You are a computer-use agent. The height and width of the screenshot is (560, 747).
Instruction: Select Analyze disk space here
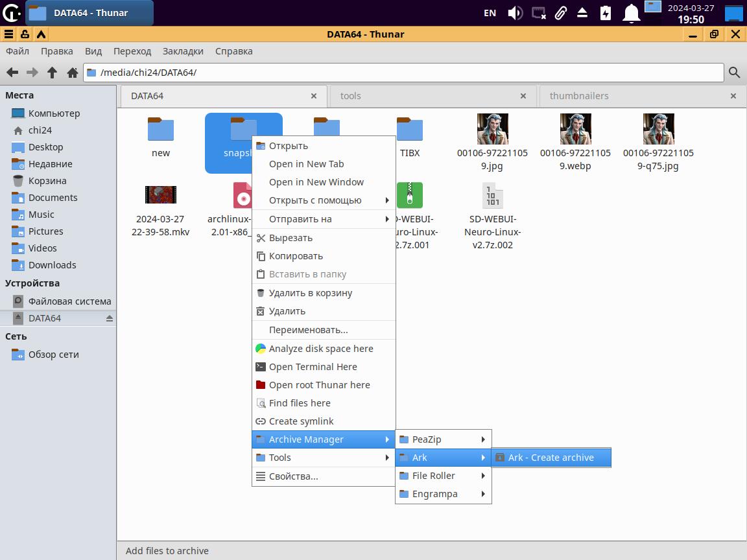pyautogui.click(x=321, y=349)
